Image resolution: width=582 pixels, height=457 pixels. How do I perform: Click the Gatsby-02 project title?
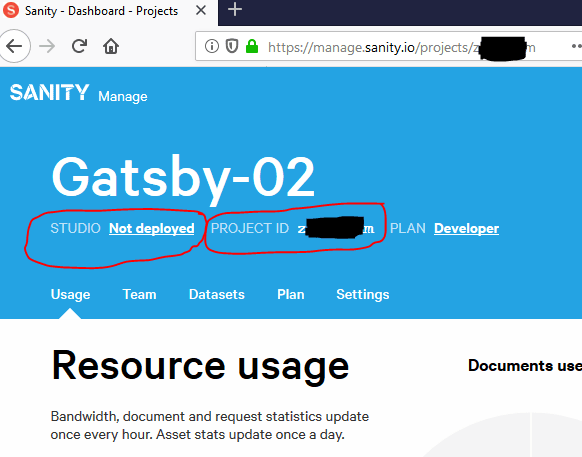point(183,179)
